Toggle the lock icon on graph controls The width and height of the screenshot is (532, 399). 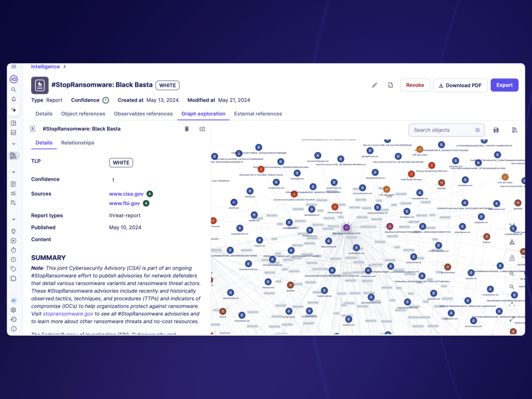[x=512, y=258]
